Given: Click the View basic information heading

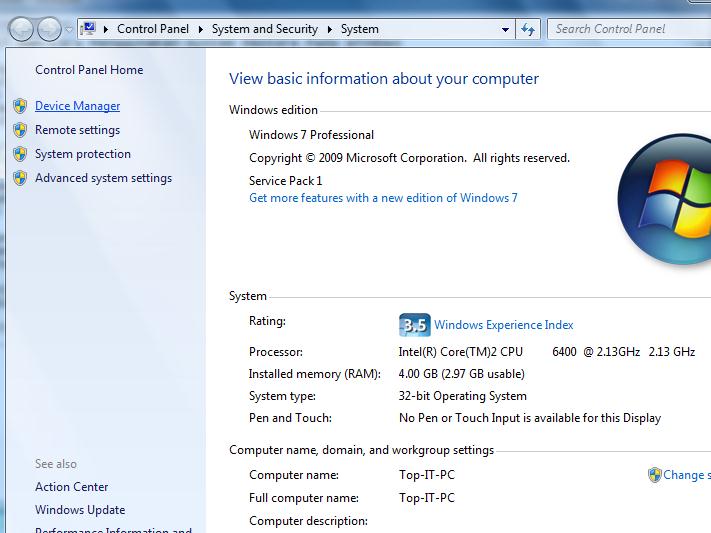Looking at the screenshot, I should tap(384, 79).
